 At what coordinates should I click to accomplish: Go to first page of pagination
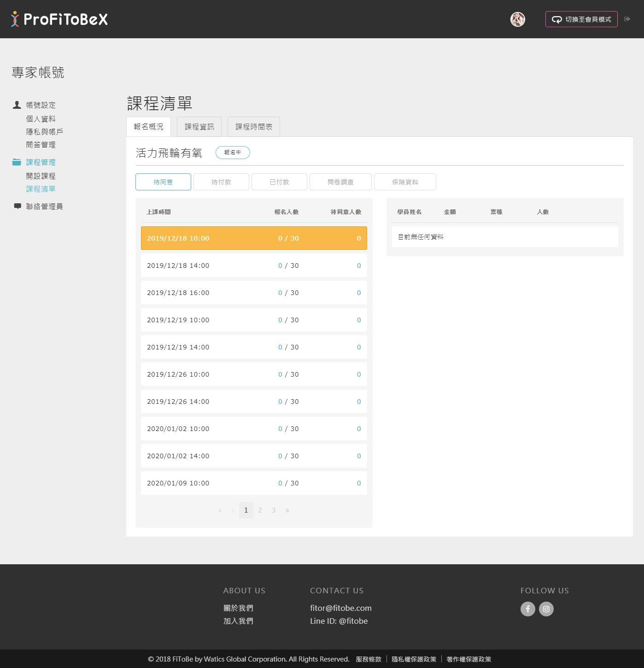[x=220, y=510]
